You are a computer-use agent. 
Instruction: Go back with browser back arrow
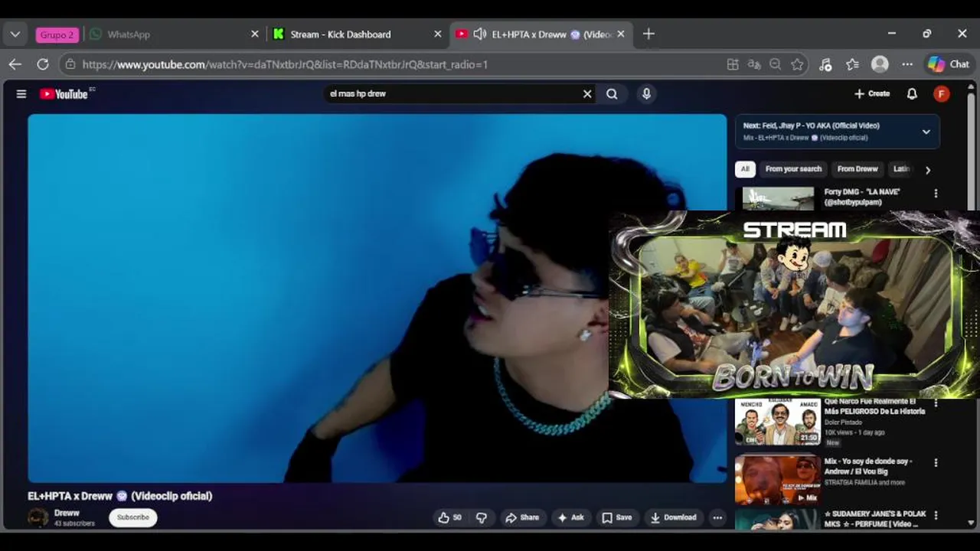click(x=15, y=64)
